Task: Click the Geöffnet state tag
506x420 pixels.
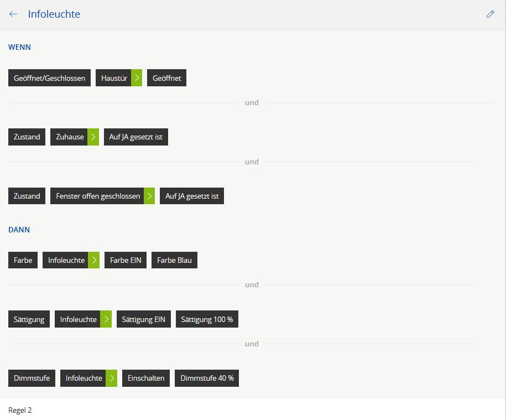Action: (166, 78)
